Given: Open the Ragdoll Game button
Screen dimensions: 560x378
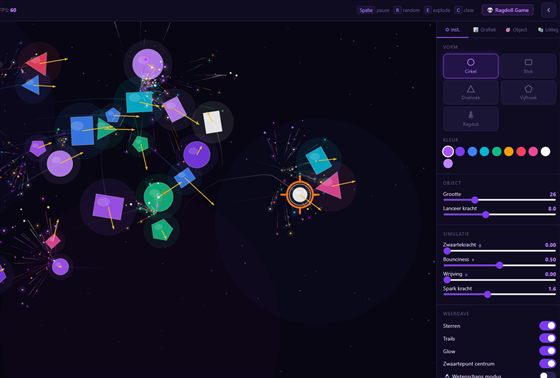Looking at the screenshot, I should pyautogui.click(x=508, y=10).
